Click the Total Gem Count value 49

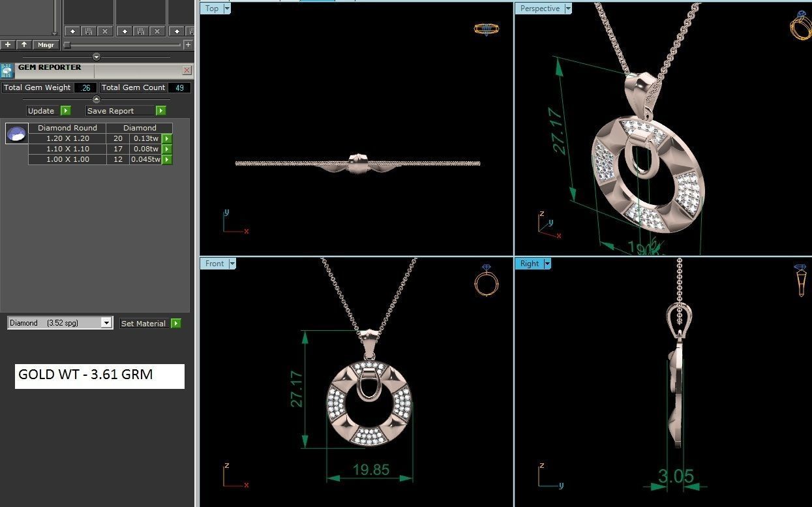(179, 87)
